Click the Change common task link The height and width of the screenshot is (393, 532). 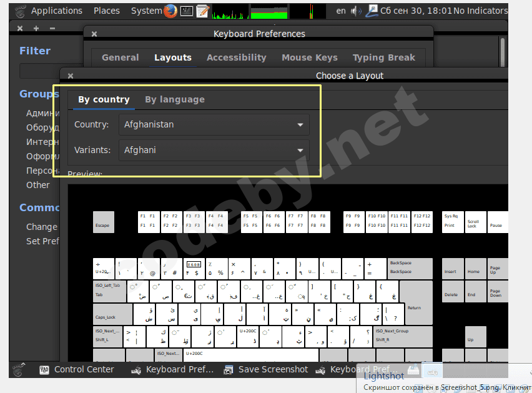pyautogui.click(x=42, y=227)
